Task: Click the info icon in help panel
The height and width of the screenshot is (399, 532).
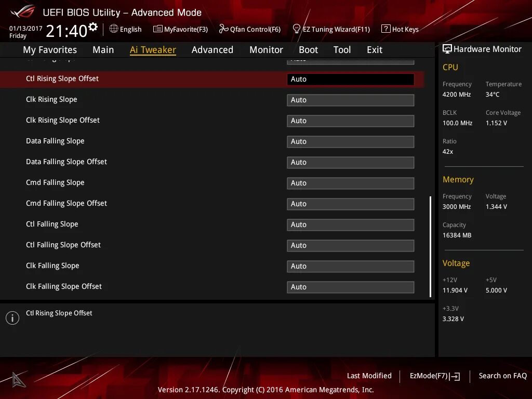Action: click(x=12, y=318)
